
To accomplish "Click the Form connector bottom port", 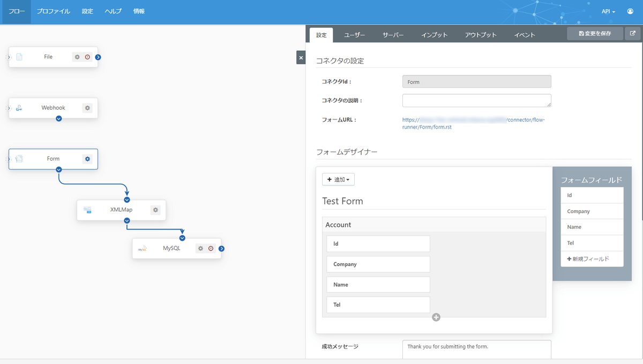I will coord(59,169).
